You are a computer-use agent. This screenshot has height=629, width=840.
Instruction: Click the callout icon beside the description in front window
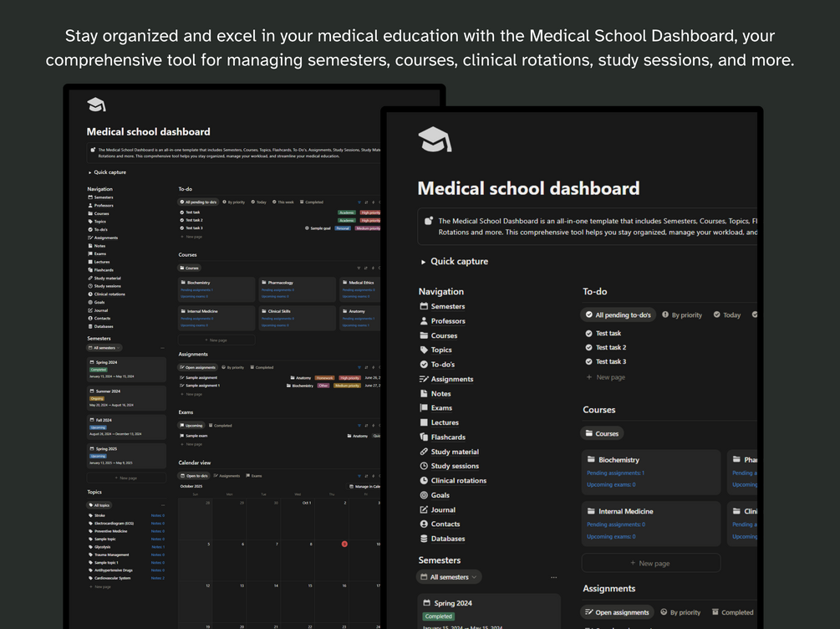pos(429,221)
